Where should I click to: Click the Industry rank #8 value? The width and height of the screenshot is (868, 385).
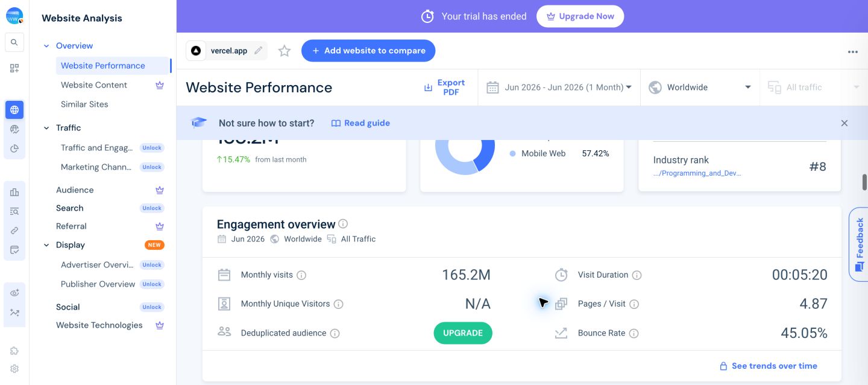(x=817, y=167)
